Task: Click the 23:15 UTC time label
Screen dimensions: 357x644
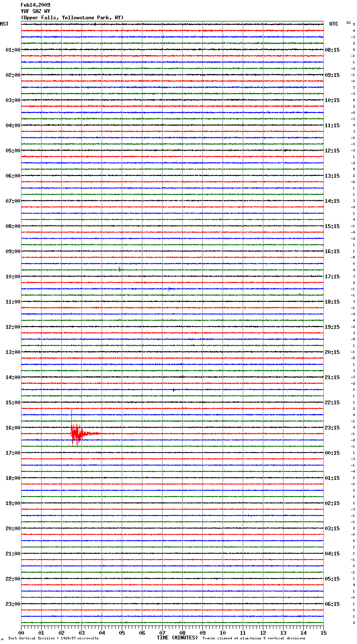Action: pos(332,428)
